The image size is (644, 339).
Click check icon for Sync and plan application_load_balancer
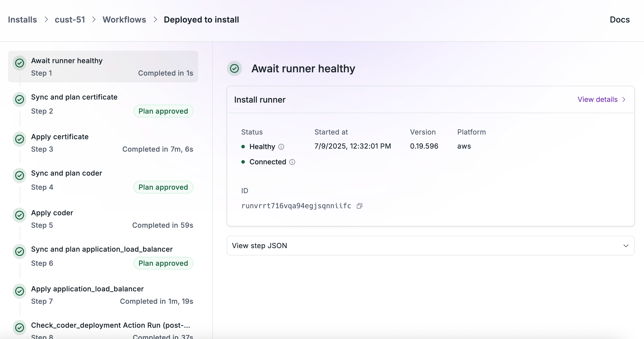point(19,251)
